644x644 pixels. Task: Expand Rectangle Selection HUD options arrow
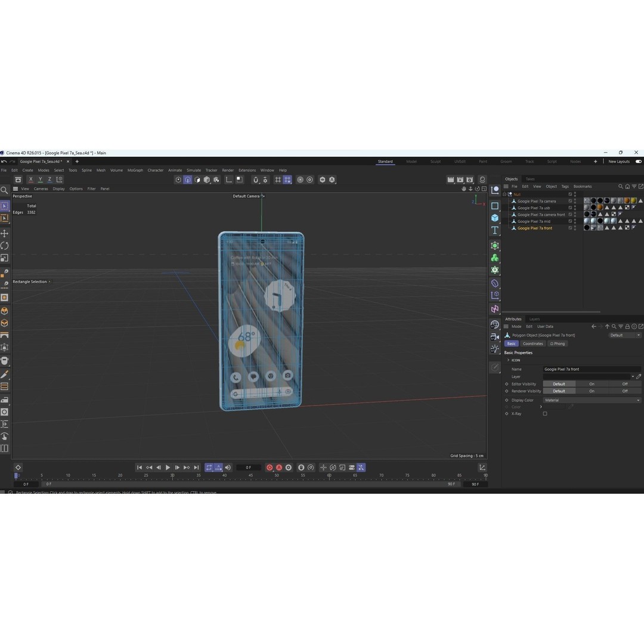point(49,281)
